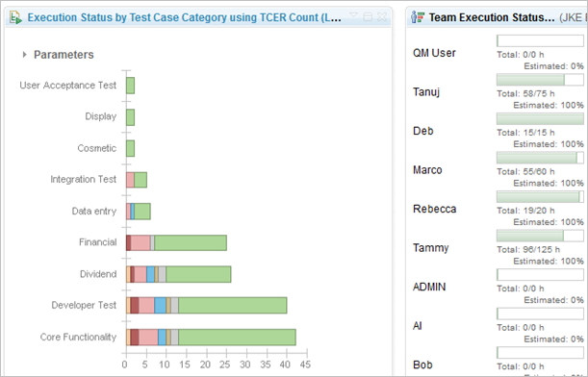This screenshot has width=588, height=377.
Task: Select team member Marco
Action: [x=427, y=170]
